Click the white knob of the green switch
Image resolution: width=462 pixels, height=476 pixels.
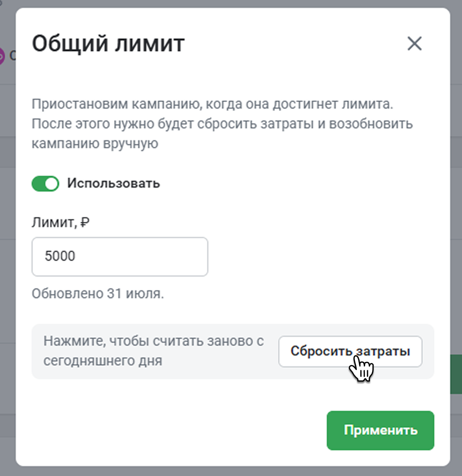(x=52, y=184)
